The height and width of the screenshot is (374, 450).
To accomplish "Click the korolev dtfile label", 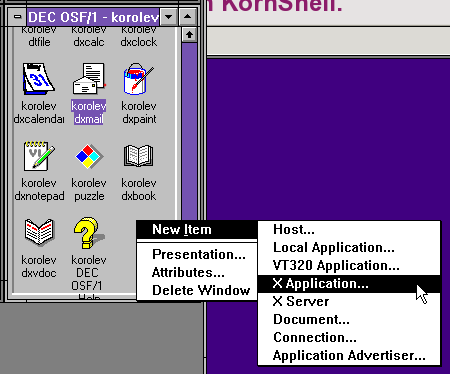I will point(39,36).
